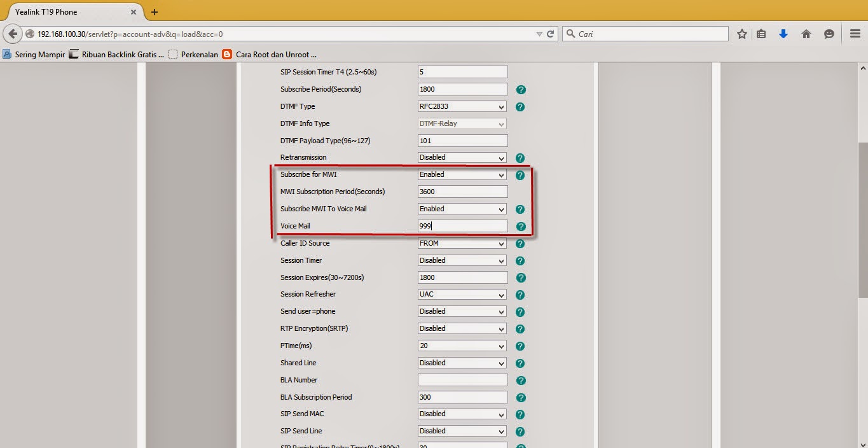Open the SIP Send Line dropdown
868x448 pixels.
[x=462, y=431]
